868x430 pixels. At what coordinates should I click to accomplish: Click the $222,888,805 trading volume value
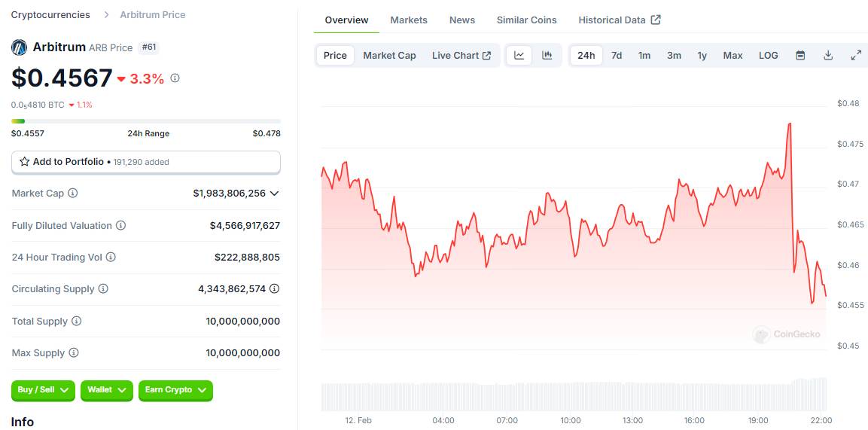click(x=247, y=257)
